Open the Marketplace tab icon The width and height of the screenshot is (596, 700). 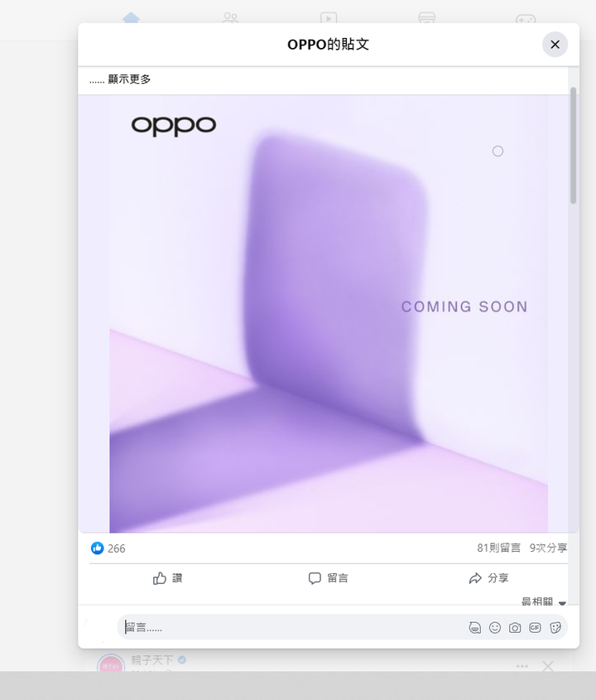(x=427, y=18)
